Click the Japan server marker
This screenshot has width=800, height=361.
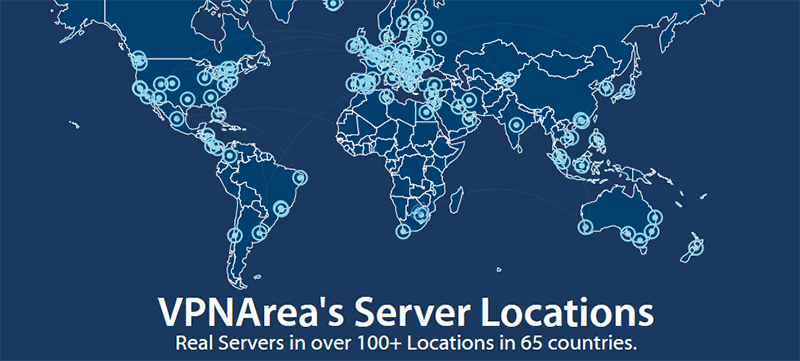tap(627, 91)
